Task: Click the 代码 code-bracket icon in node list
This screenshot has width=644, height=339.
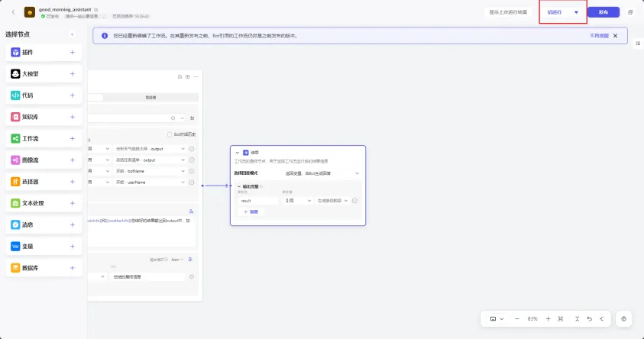Action: click(x=15, y=95)
